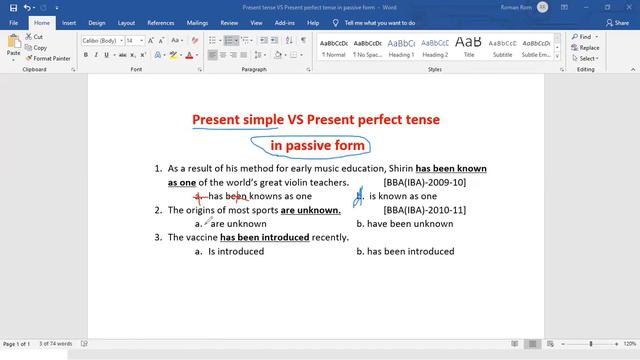Open Ribbon Display Options in title bar
640x360 pixels.
click(x=564, y=7)
